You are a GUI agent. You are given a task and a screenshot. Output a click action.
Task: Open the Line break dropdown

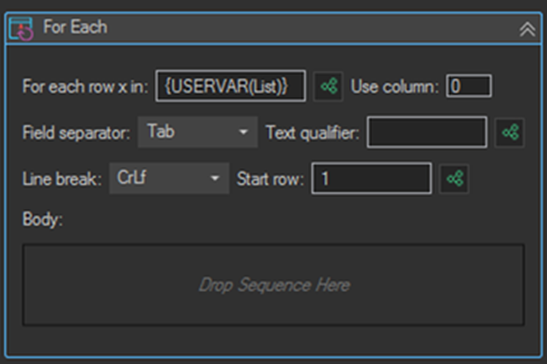169,178
